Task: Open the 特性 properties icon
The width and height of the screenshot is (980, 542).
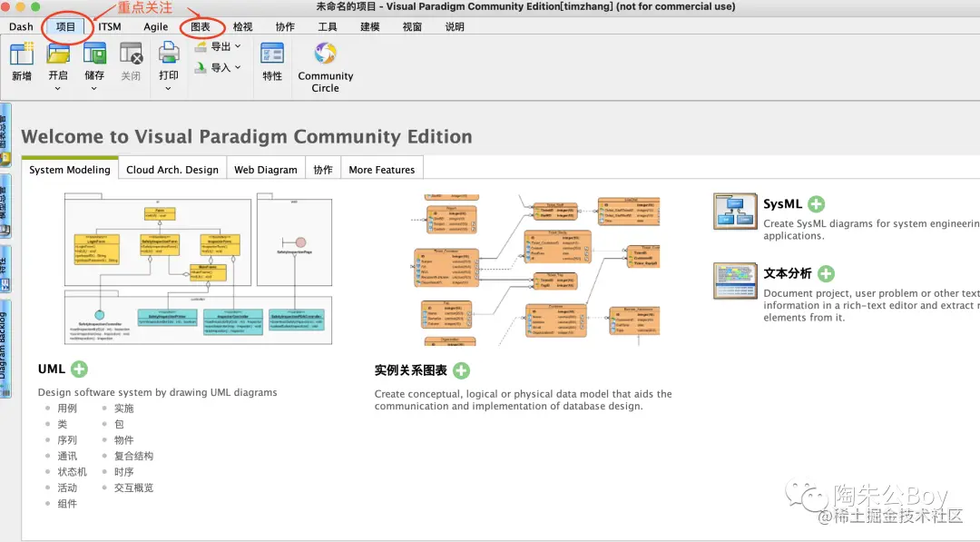Action: [272, 54]
